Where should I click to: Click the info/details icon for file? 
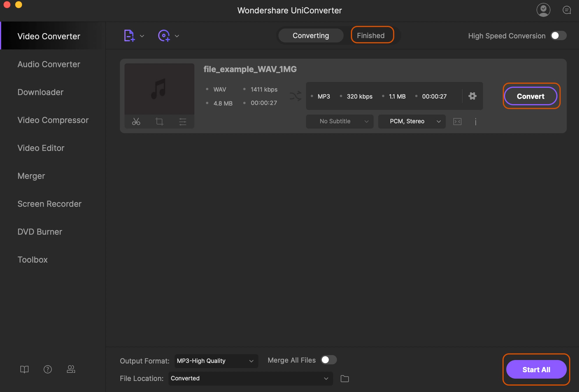(x=476, y=121)
